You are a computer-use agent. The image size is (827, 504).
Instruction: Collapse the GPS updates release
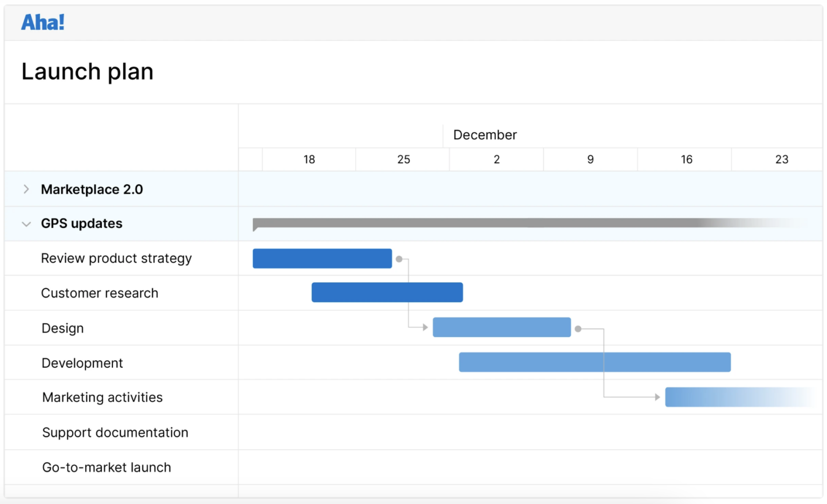[26, 224]
